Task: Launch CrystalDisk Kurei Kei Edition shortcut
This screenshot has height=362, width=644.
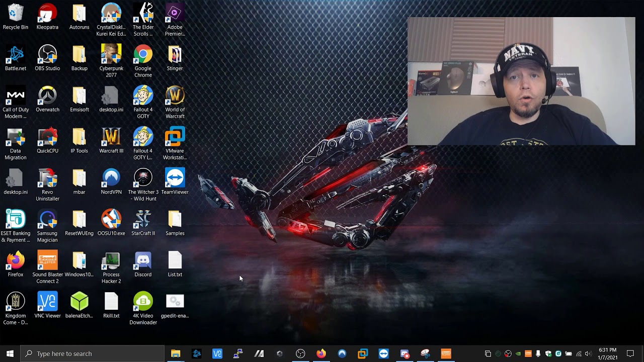Action: coord(111,20)
